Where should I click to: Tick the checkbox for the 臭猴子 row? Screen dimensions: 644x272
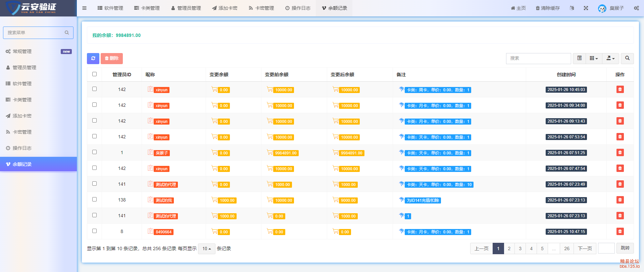click(95, 152)
